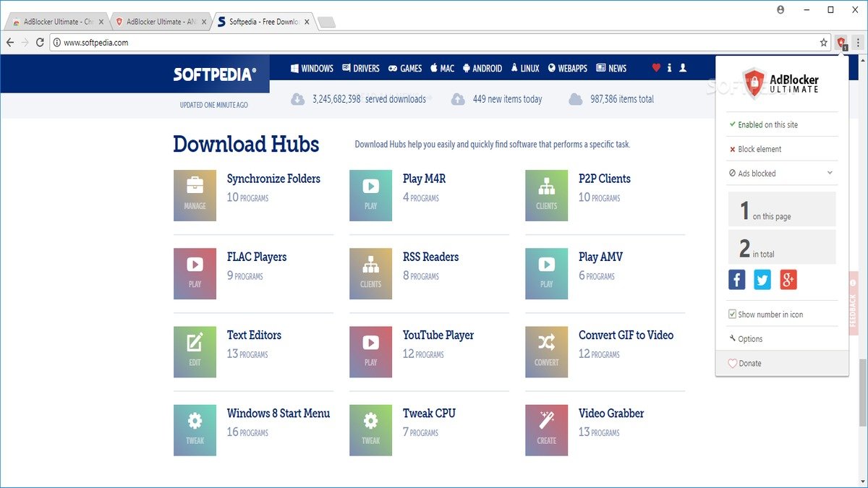Image resolution: width=868 pixels, height=488 pixels.
Task: Click the P2P Clients hub icon
Action: pos(546,195)
